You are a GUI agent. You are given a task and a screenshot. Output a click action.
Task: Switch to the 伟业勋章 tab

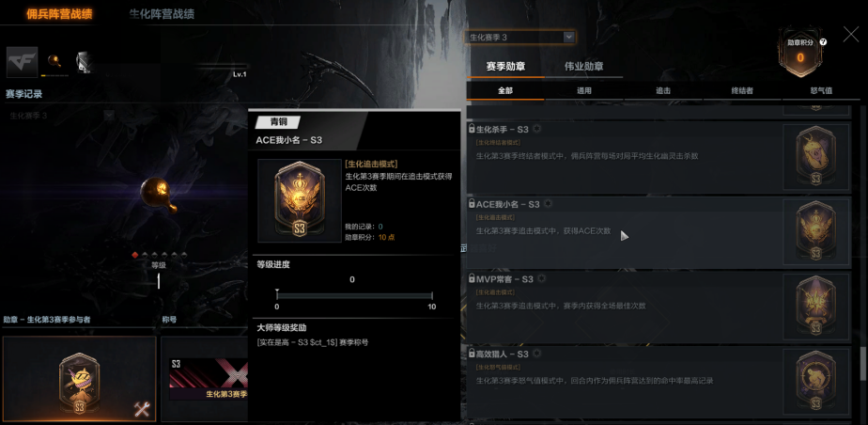coord(583,67)
